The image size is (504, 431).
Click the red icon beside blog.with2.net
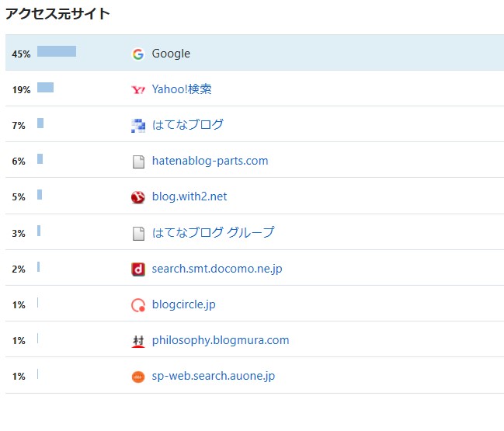[138, 197]
